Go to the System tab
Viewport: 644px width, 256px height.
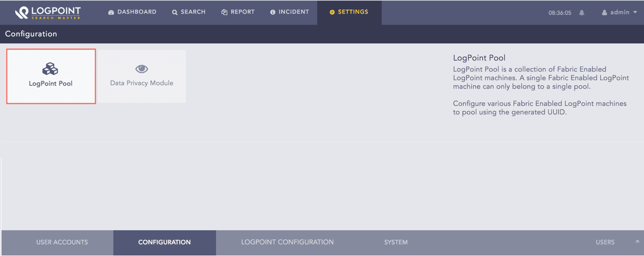(396, 242)
